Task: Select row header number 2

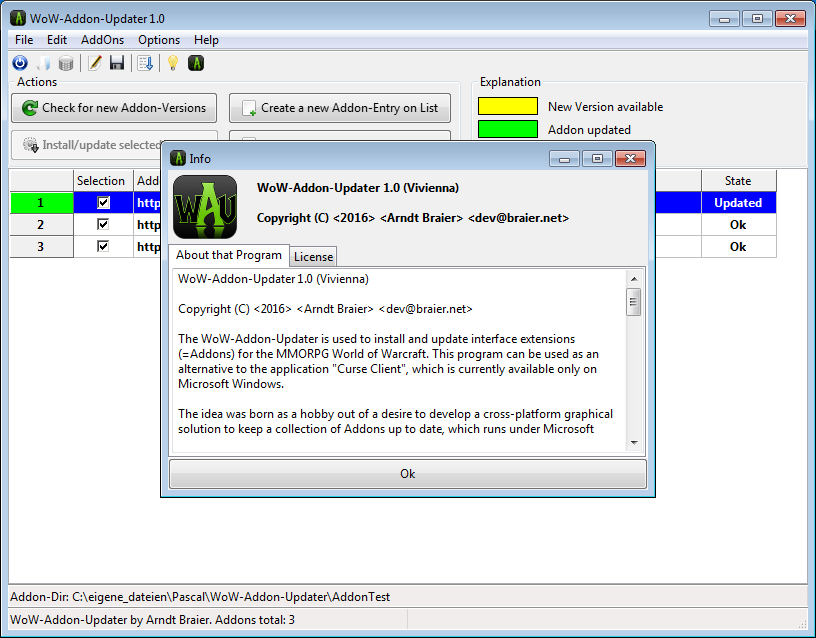Action: (42, 224)
